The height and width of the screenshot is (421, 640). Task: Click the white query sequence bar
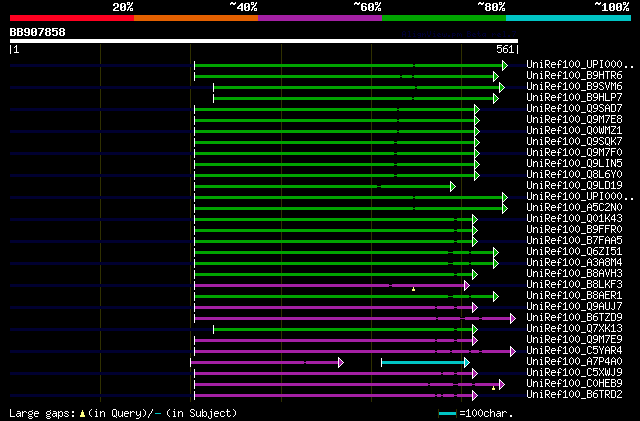click(264, 41)
